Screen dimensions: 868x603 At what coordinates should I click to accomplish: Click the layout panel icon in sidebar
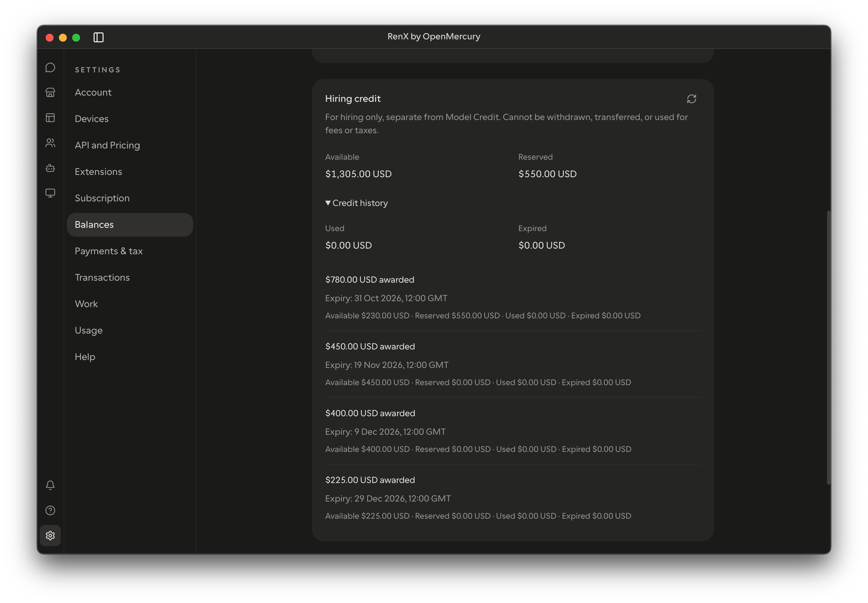click(50, 118)
